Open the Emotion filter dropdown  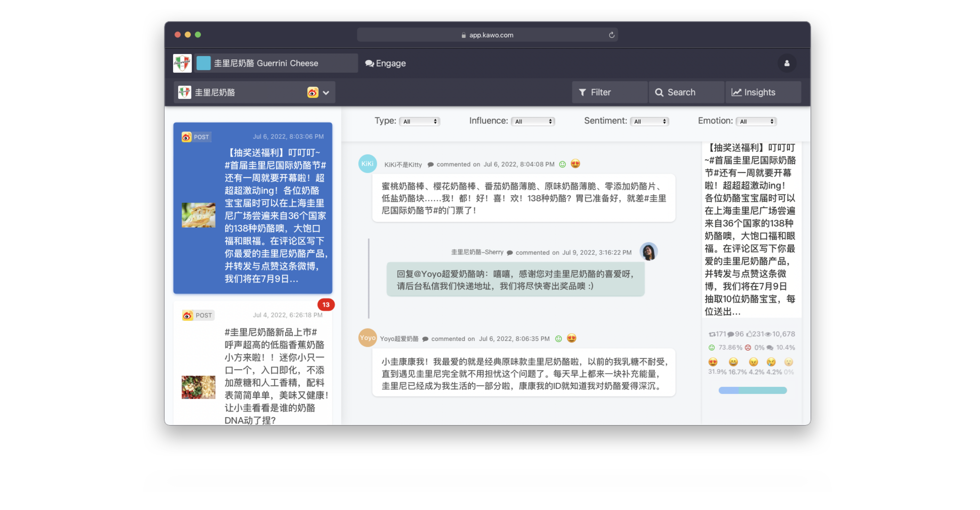pos(756,122)
